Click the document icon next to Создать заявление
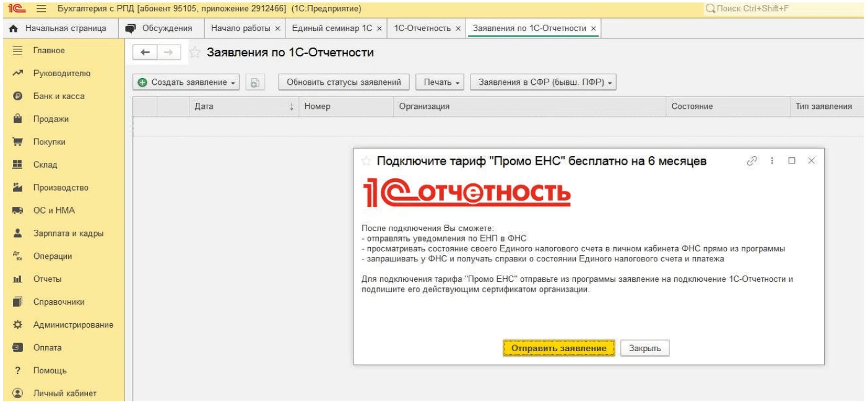The height and width of the screenshot is (405, 868). (x=254, y=82)
